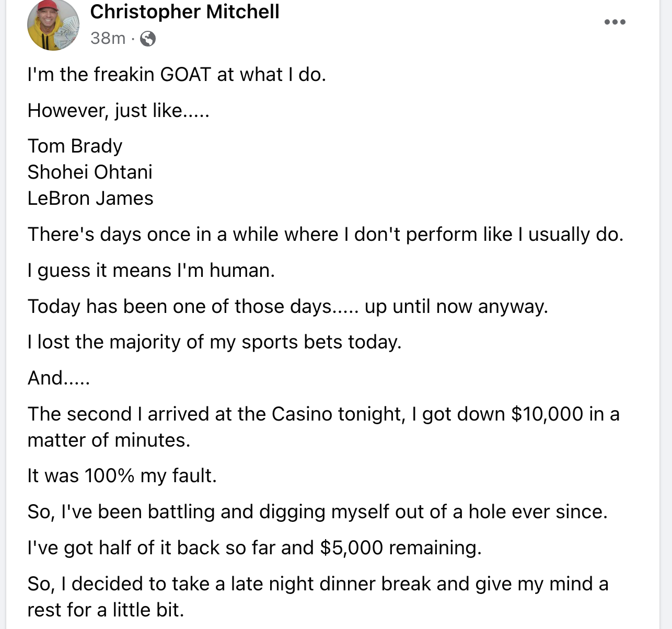Click the "battling and digging myself out" sentence
This screenshot has width=672, height=629.
tap(318, 512)
